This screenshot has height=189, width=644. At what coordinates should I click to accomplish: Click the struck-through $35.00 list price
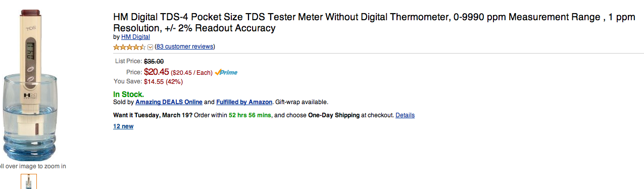[x=154, y=61]
